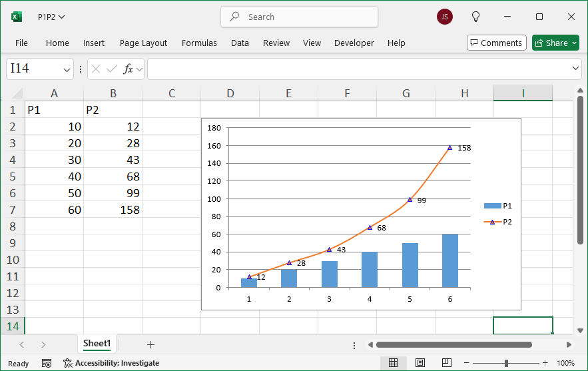
Task: Open the Developer ribbon tab
Action: (x=354, y=43)
